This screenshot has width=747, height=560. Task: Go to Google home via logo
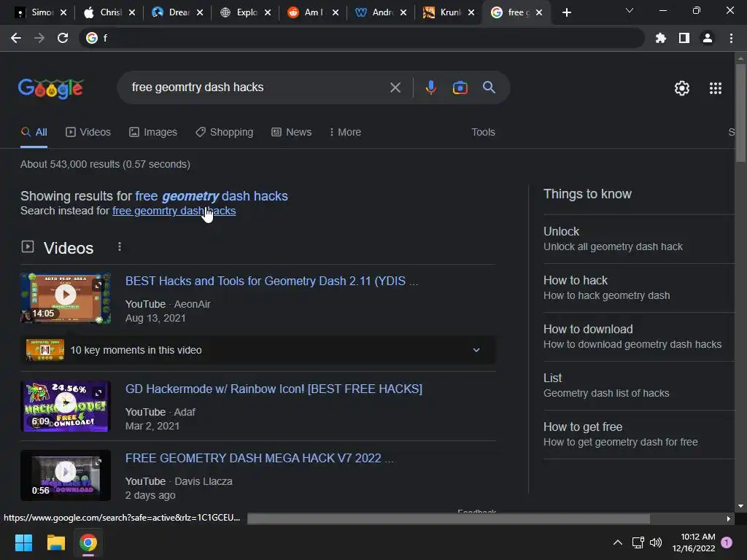pyautogui.click(x=51, y=88)
